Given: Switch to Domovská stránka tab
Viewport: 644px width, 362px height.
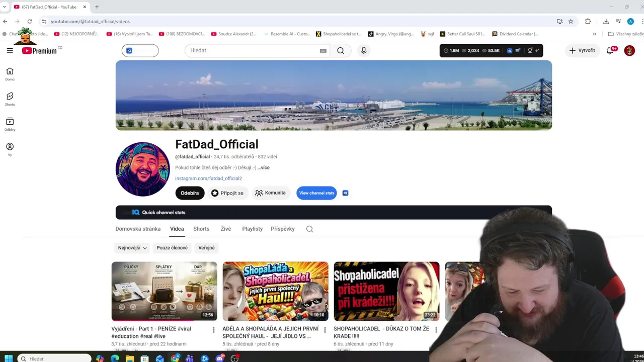Looking at the screenshot, I should click(138, 229).
